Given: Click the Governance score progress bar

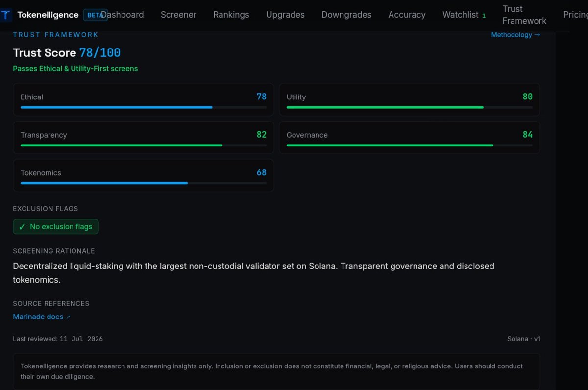Looking at the screenshot, I should pyautogui.click(x=410, y=145).
